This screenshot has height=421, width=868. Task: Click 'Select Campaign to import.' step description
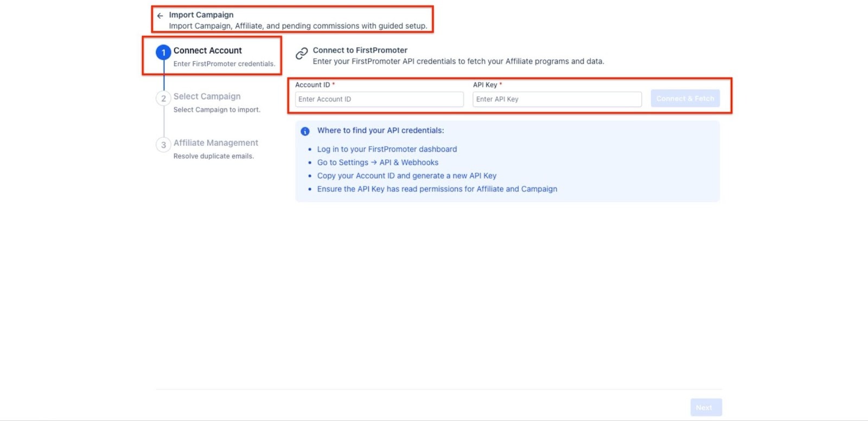(x=217, y=110)
